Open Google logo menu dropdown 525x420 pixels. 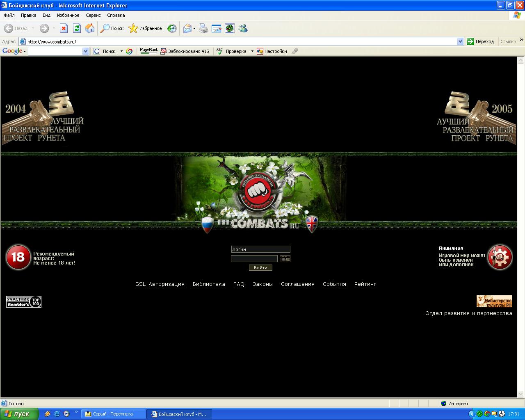point(25,51)
